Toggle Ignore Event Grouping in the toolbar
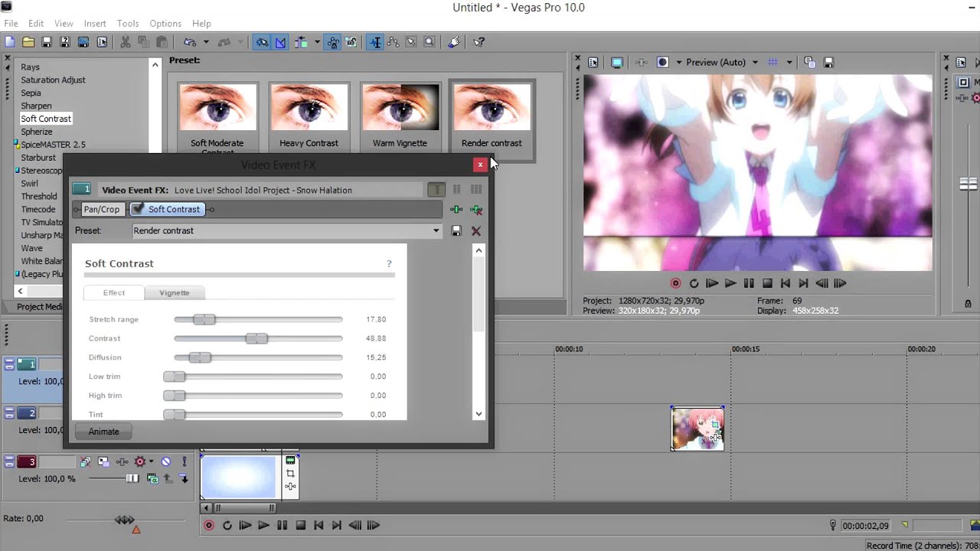 (351, 42)
